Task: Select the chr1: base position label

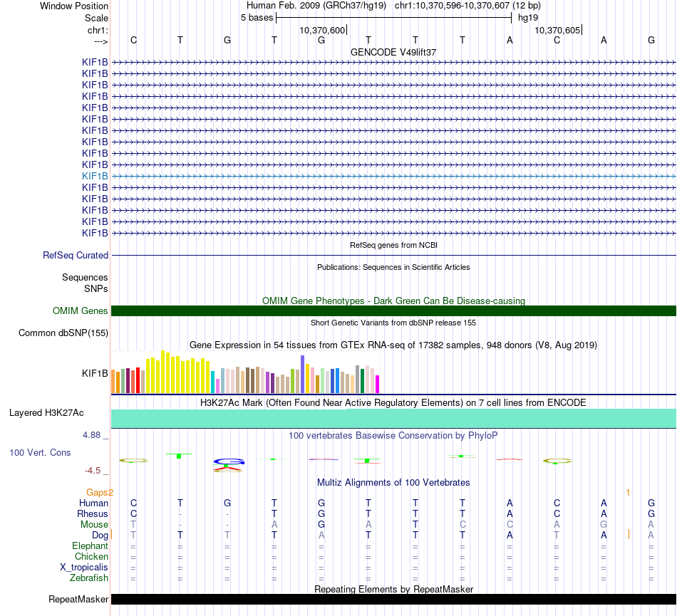Action: 98,30
